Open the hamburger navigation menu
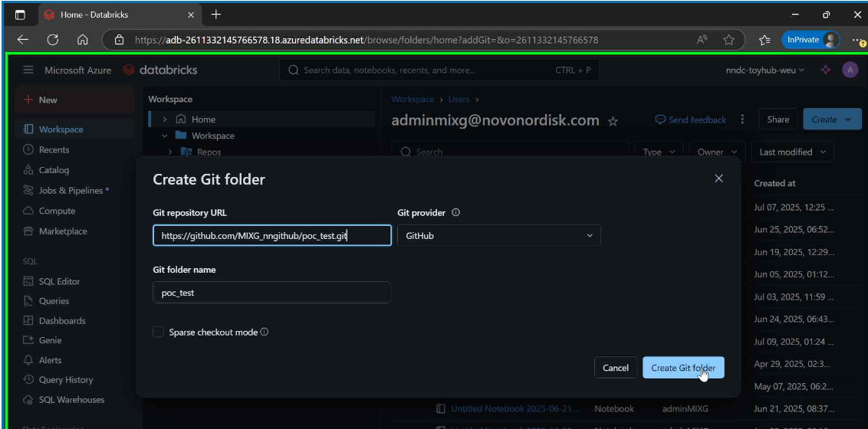This screenshot has height=429, width=868. click(28, 70)
